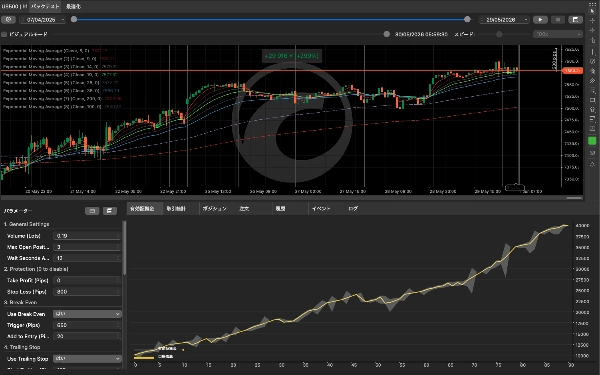Image resolution: width=600 pixels, height=375 pixels.
Task: Click the last Exponential Moving Average legend row
Action: pos(62,107)
